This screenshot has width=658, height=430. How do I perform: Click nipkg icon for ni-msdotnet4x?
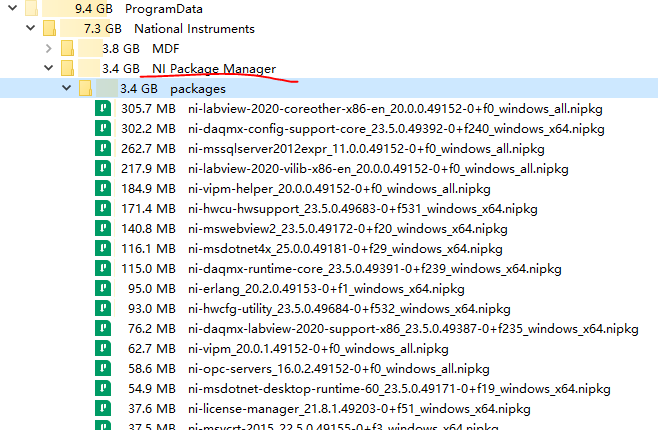(103, 248)
